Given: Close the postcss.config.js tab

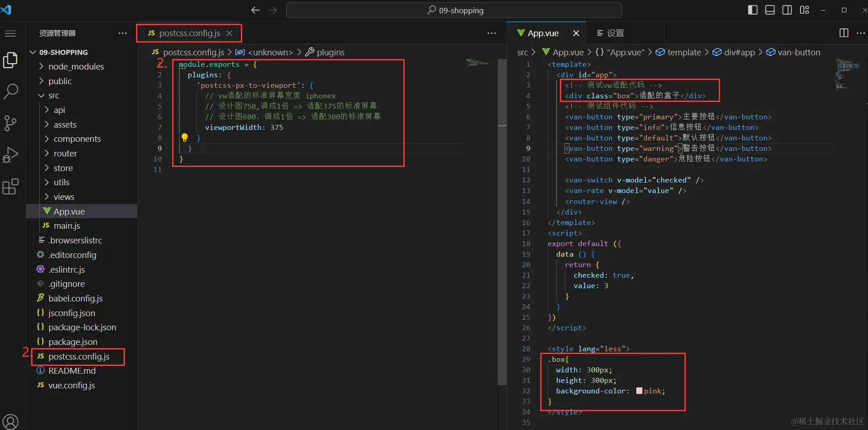Looking at the screenshot, I should tap(229, 33).
